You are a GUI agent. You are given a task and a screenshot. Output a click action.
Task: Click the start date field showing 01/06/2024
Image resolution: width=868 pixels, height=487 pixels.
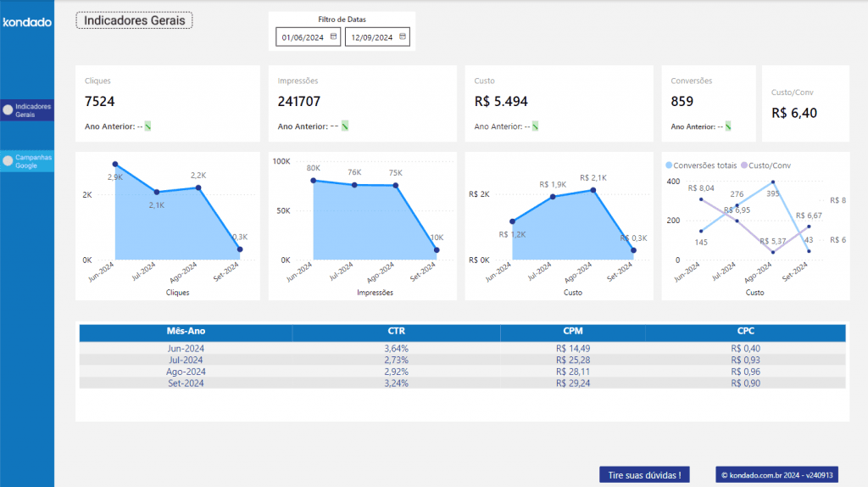[x=301, y=37]
